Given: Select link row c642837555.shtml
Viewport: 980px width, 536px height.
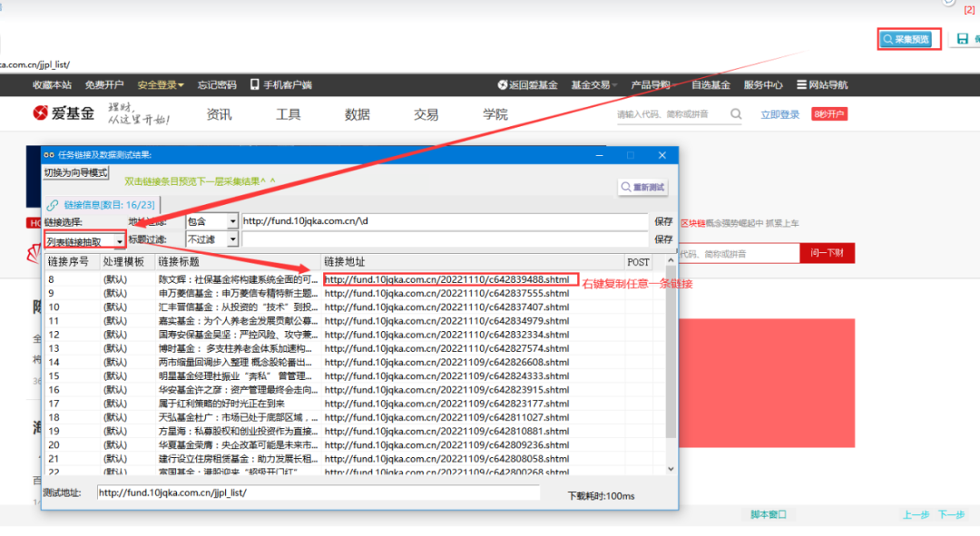Looking at the screenshot, I should (446, 293).
